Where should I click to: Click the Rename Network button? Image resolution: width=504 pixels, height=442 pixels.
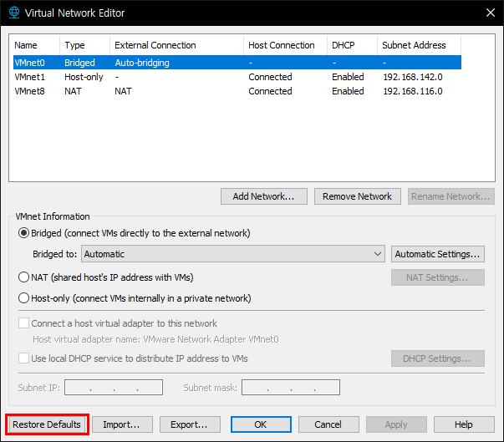(451, 196)
